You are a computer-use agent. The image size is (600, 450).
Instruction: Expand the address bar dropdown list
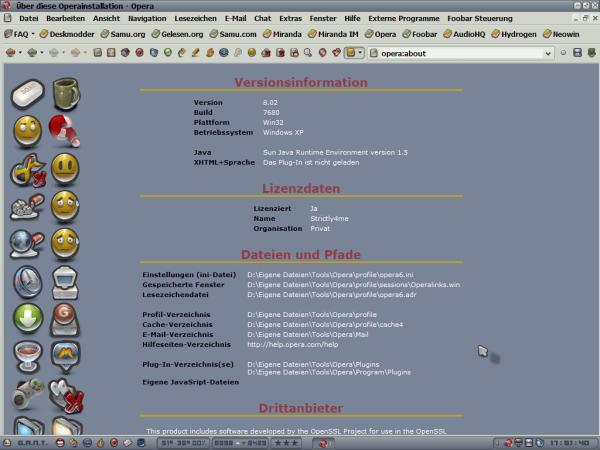click(x=548, y=53)
